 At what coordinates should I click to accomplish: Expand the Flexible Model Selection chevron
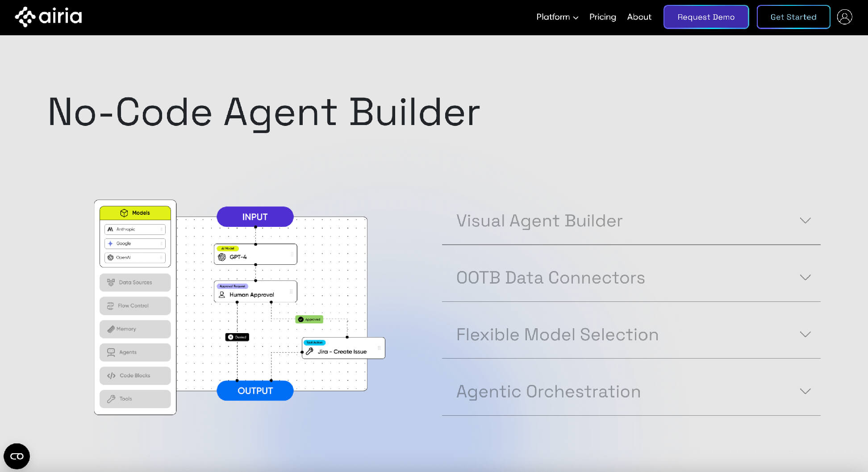pyautogui.click(x=805, y=334)
